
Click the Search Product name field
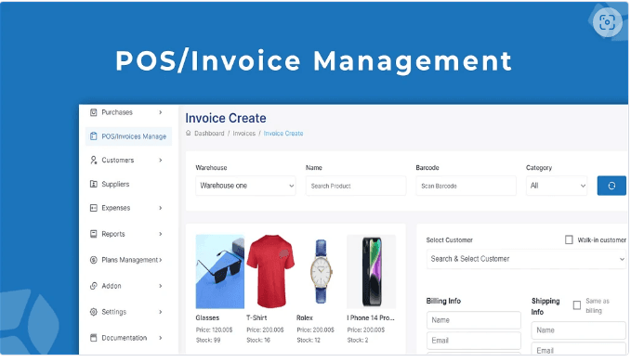pyautogui.click(x=356, y=186)
